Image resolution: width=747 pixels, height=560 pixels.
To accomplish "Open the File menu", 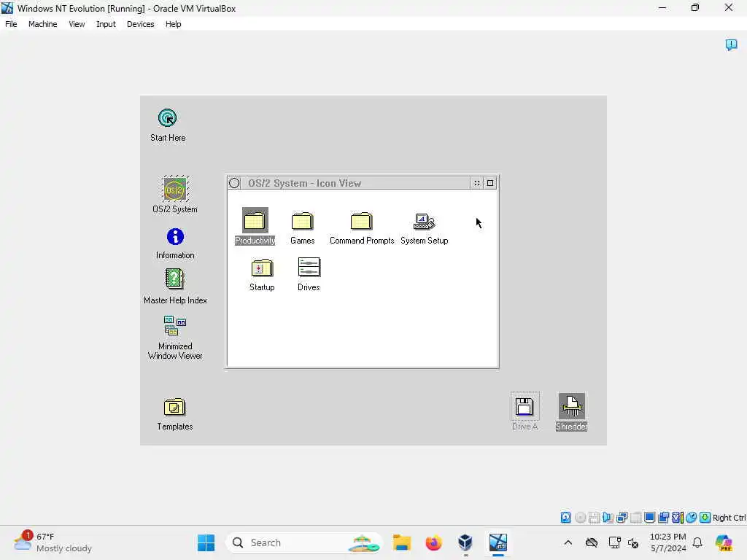I will click(x=11, y=24).
